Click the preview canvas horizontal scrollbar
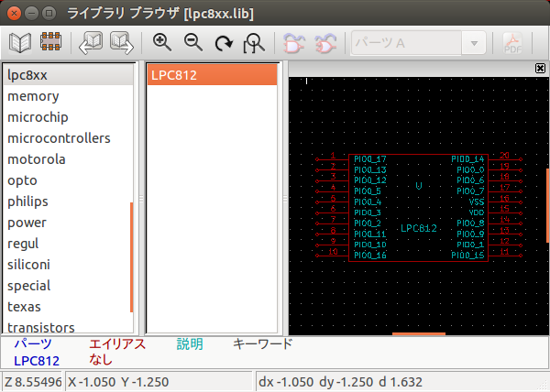The image size is (550, 392). [419, 334]
